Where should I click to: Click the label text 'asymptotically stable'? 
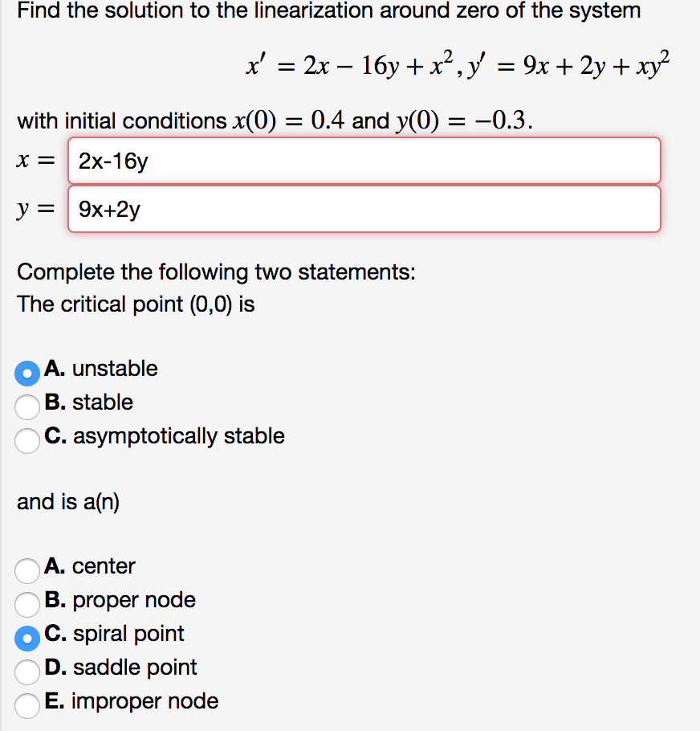coord(178,437)
